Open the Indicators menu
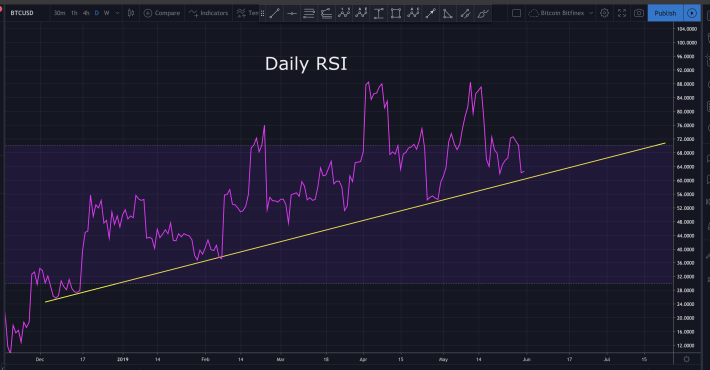The height and width of the screenshot is (370, 710). click(208, 13)
